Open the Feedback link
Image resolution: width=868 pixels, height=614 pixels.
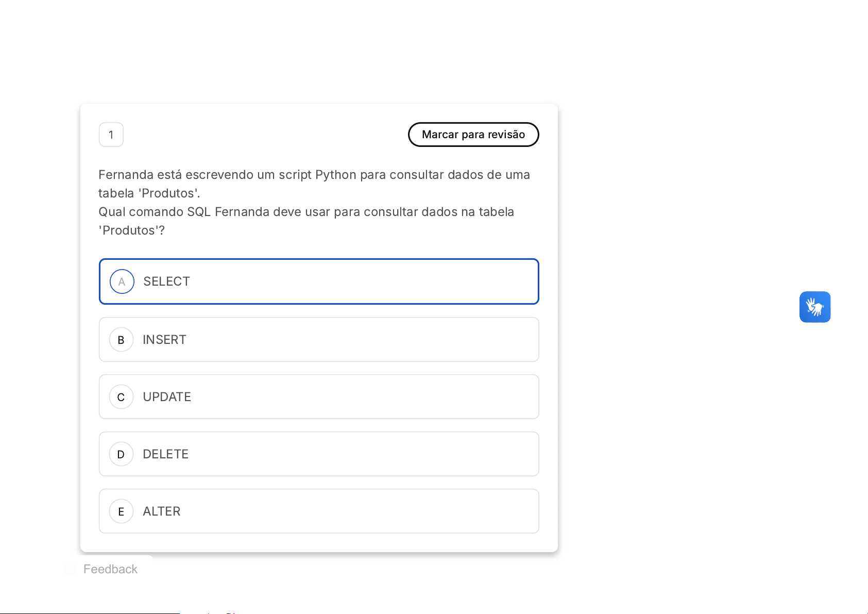(x=110, y=569)
